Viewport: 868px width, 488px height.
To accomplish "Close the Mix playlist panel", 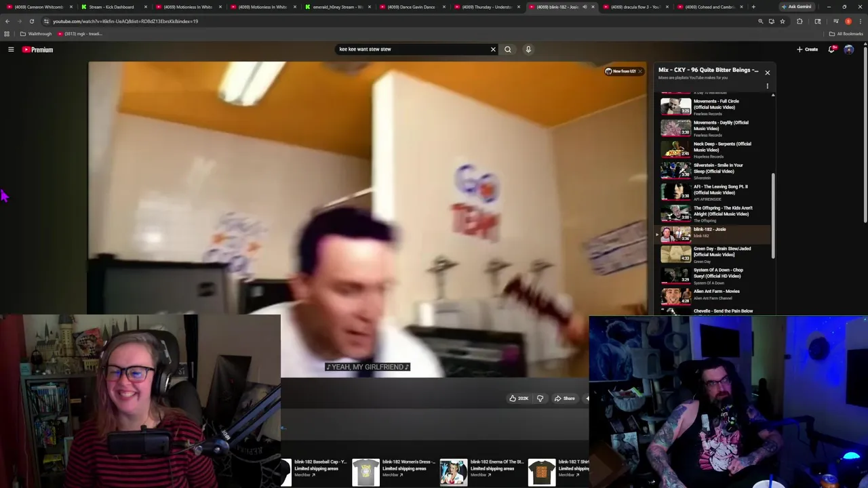I will point(767,73).
